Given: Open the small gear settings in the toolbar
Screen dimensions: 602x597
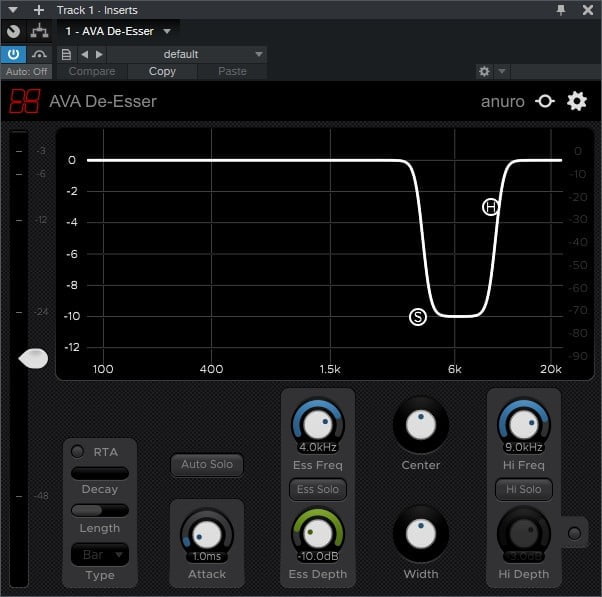Looking at the screenshot, I should click(484, 71).
